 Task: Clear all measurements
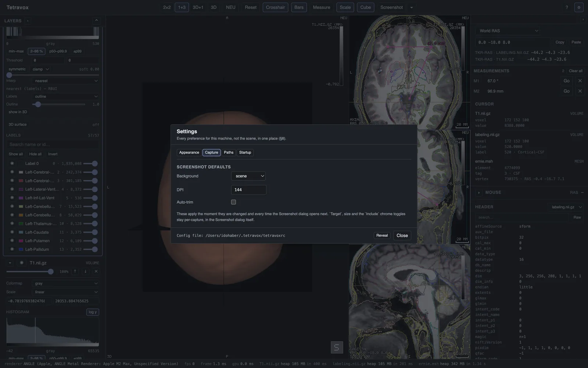tap(576, 71)
